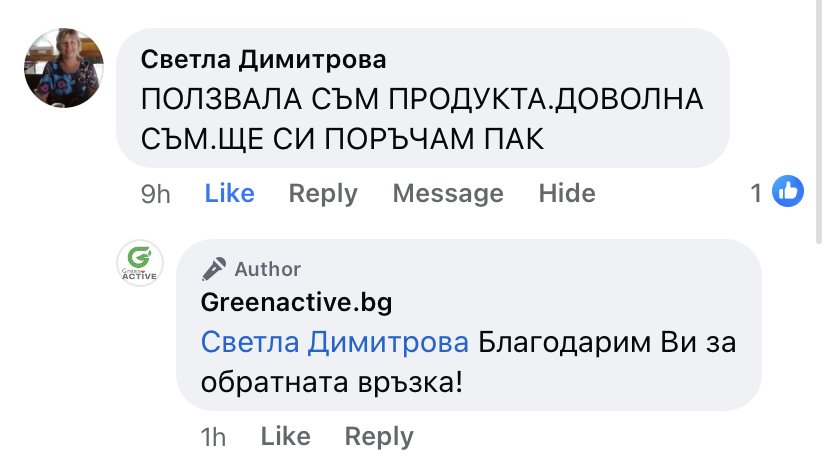The width and height of the screenshot is (828, 464).
Task: Open the reaction count showing 1
Action: click(x=756, y=193)
